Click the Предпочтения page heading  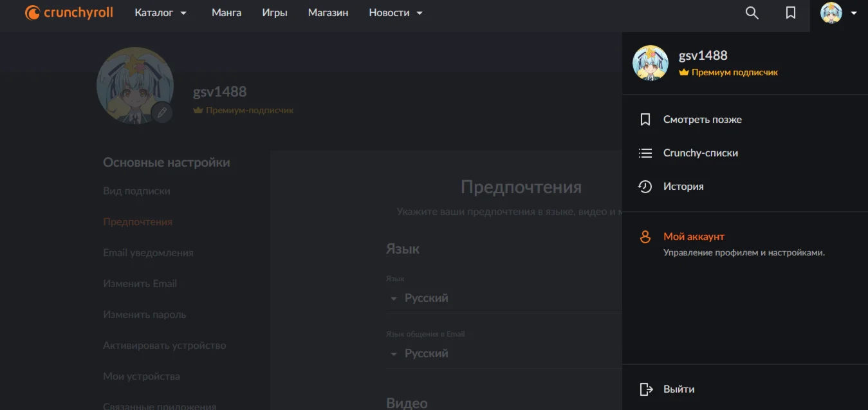tap(521, 187)
